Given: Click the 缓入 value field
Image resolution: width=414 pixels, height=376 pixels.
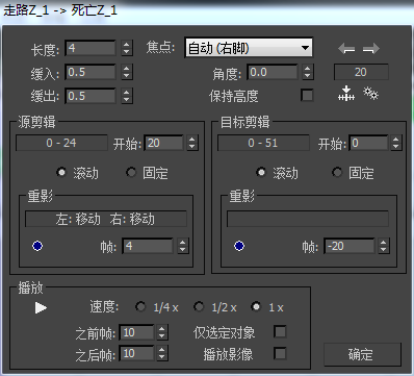Looking at the screenshot, I should [x=90, y=72].
